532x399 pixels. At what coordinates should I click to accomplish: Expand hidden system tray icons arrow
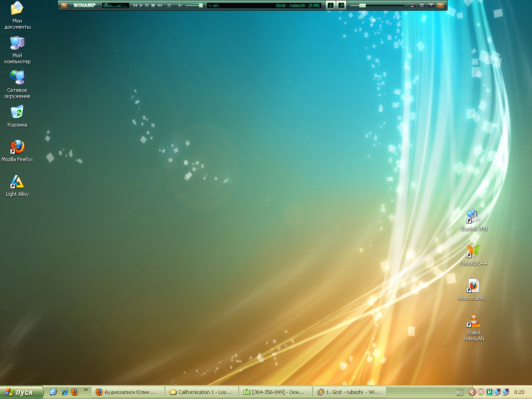tap(472, 392)
